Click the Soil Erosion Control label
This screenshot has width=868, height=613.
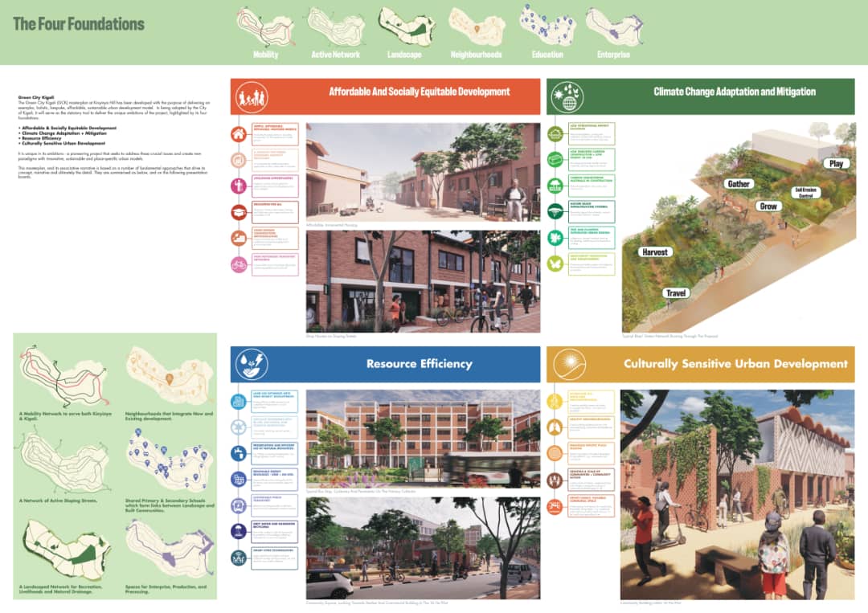tap(805, 193)
